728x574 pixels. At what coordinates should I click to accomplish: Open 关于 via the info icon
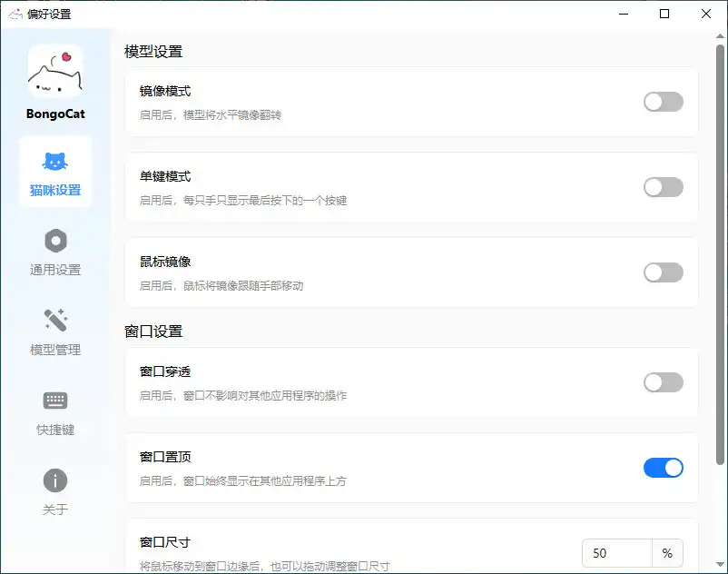coord(55,480)
